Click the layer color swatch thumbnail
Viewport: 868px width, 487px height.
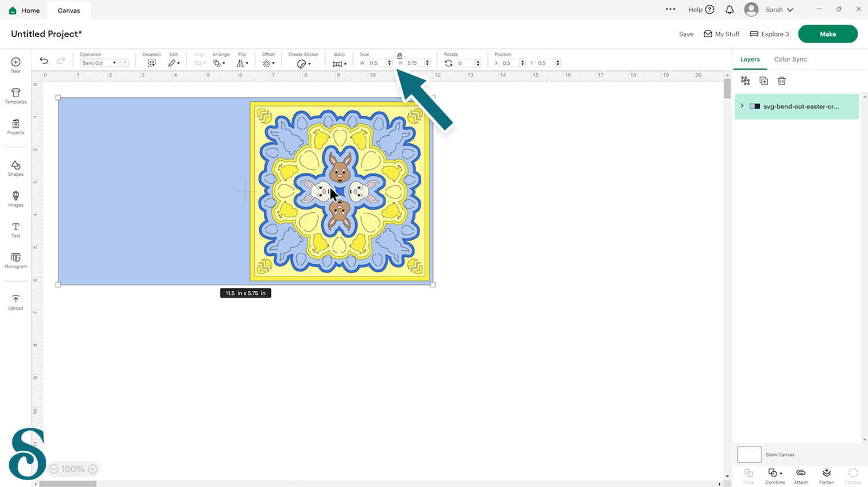point(755,106)
